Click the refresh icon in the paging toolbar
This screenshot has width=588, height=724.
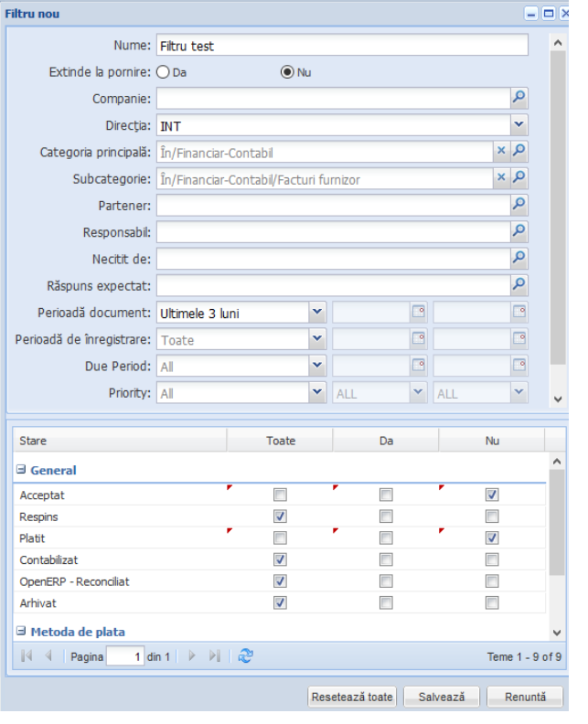[245, 656]
